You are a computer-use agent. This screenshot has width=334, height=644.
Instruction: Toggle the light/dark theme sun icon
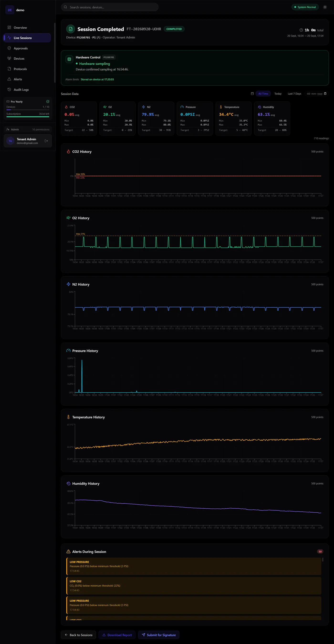[325, 7]
